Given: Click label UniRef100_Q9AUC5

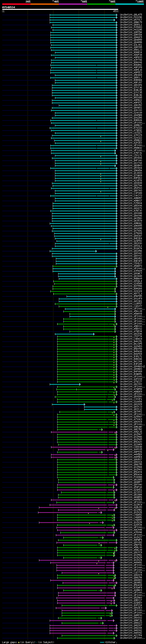Looking at the screenshot, I should (x=131, y=37).
